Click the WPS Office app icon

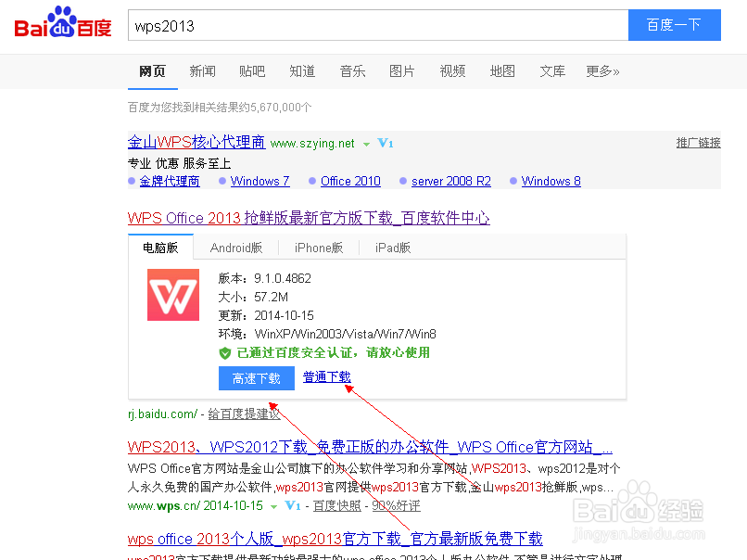tap(173, 295)
